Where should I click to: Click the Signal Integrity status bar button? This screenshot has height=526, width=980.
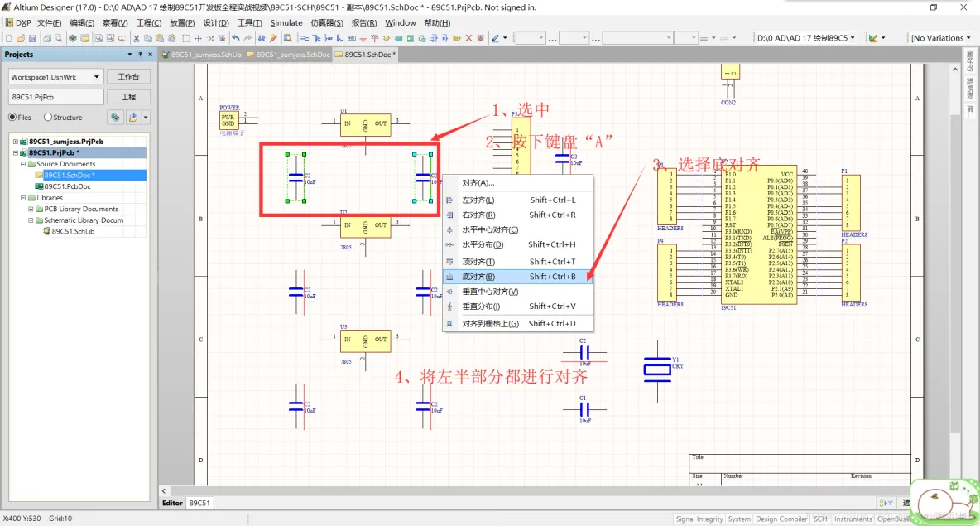[x=699, y=519]
